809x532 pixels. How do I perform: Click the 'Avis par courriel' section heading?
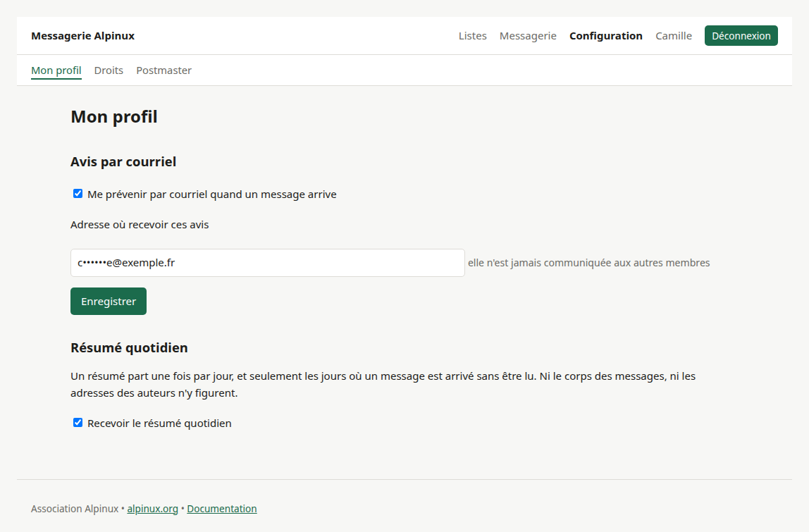click(x=123, y=162)
